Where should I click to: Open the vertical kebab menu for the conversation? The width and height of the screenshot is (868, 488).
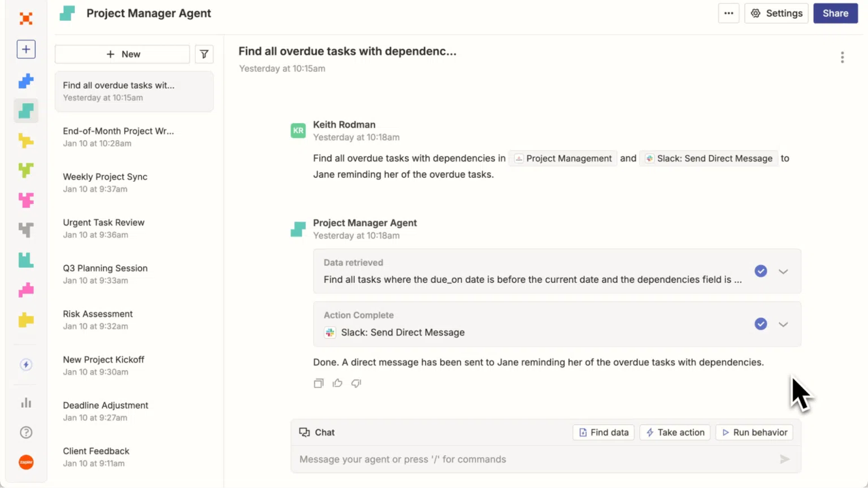[x=842, y=57]
